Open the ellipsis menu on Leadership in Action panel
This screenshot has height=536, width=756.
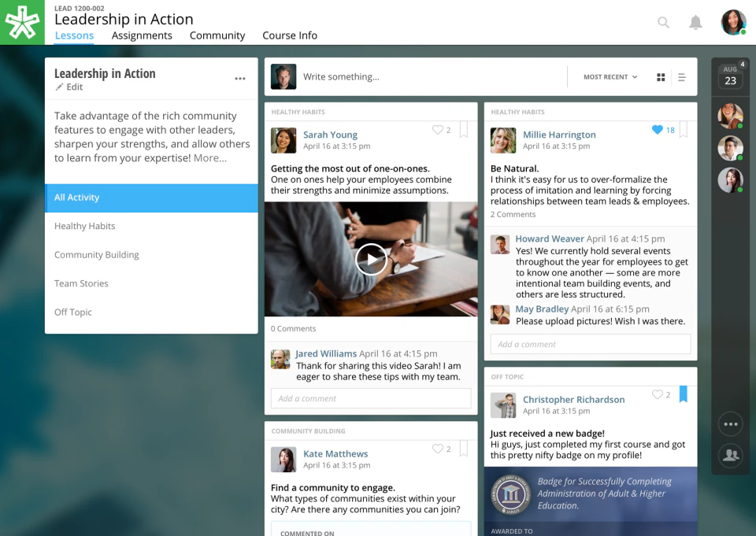pos(240,79)
